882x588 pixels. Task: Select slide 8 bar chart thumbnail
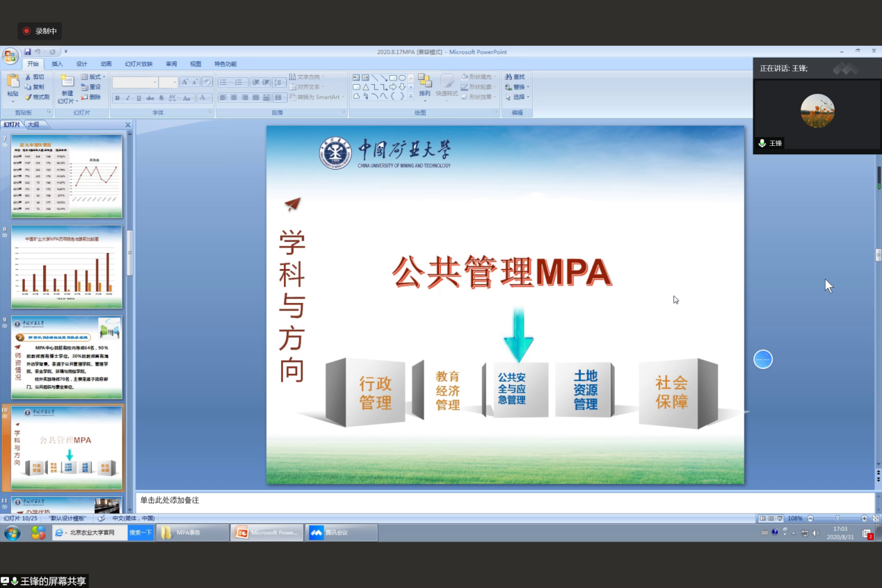click(67, 267)
